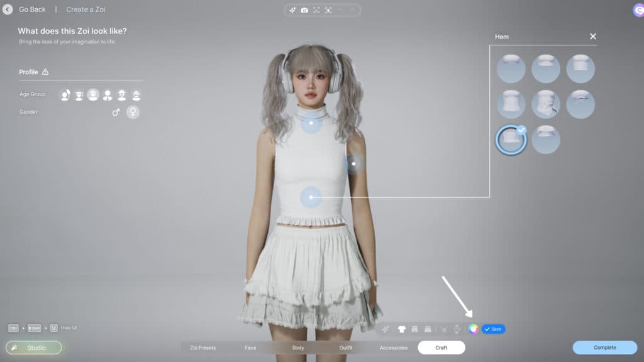Open the AI sparkle tool near Save
The height and width of the screenshot is (362, 644).
387,328
